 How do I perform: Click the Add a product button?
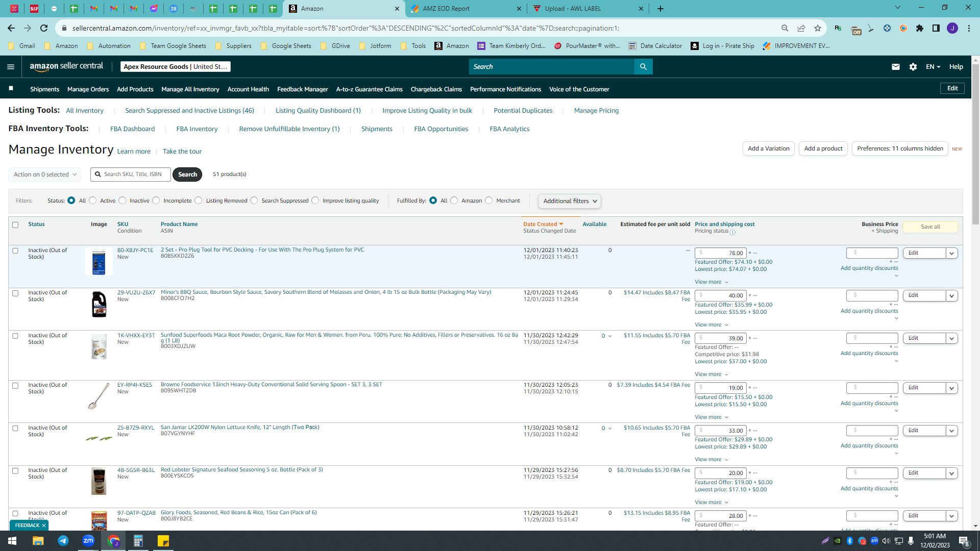point(823,148)
